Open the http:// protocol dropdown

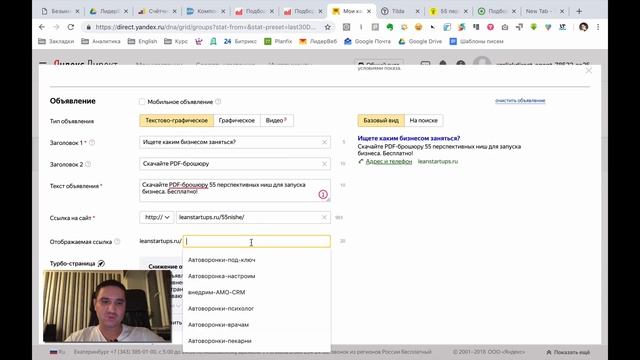pyautogui.click(x=157, y=217)
